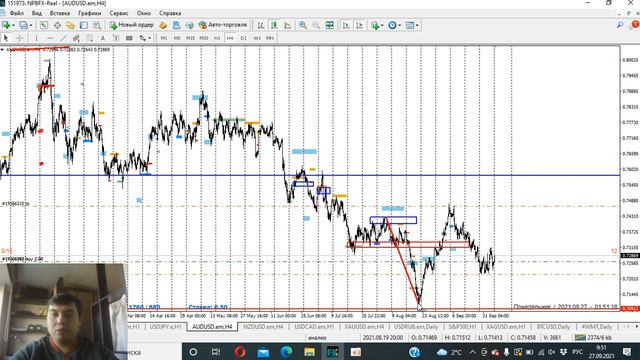Open Opera browser from taskbar

point(240,351)
